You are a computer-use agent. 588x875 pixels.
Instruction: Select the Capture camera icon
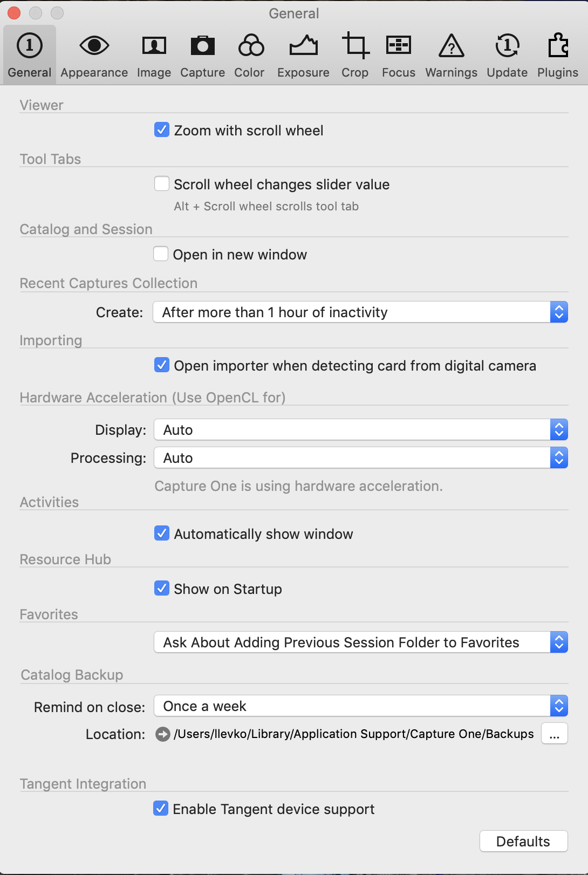(x=202, y=46)
